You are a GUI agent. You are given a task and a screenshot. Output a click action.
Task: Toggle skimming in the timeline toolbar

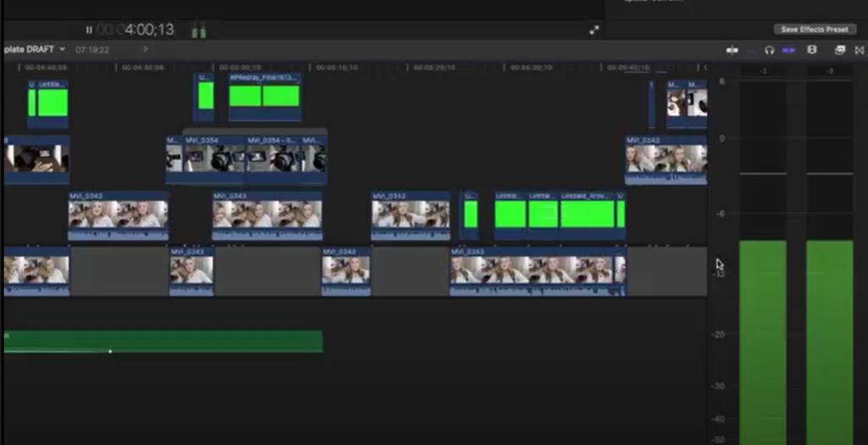[732, 50]
